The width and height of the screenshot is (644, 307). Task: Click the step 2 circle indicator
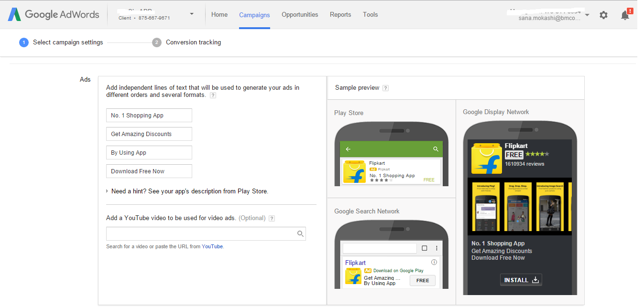pyautogui.click(x=157, y=42)
